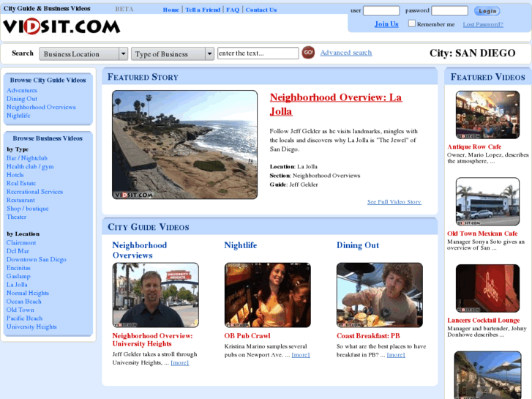Open Antique Row Cafe thumbnail

click(487, 115)
